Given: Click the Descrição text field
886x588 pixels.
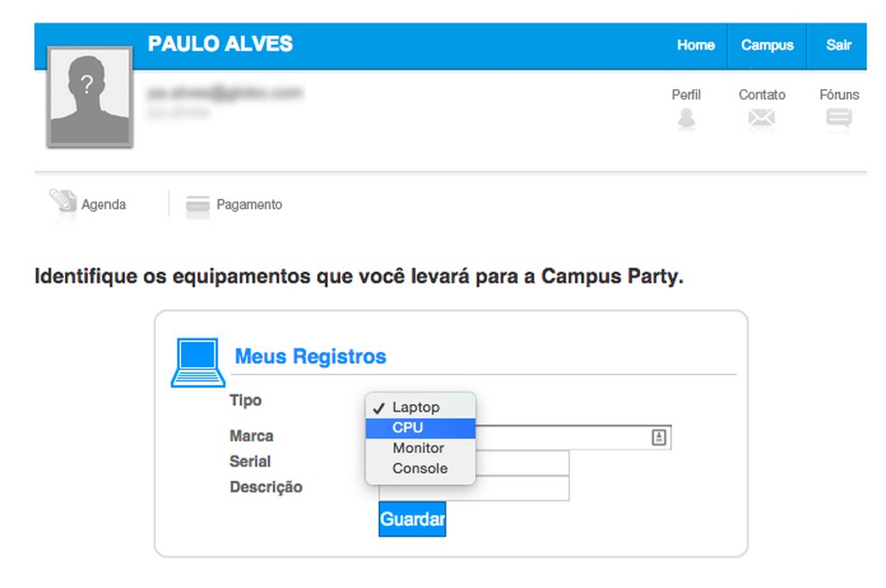Looking at the screenshot, I should coord(522,489).
